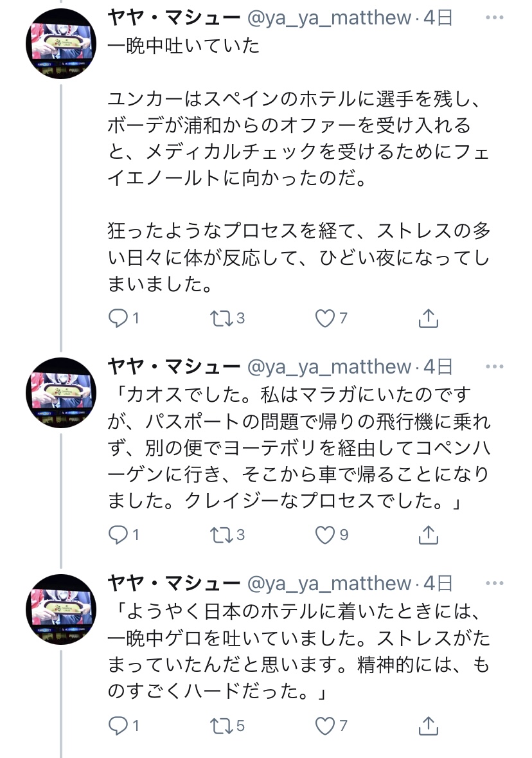This screenshot has width=532, height=758.
Task: Like the first tweet with 7 likes
Action: 326,318
